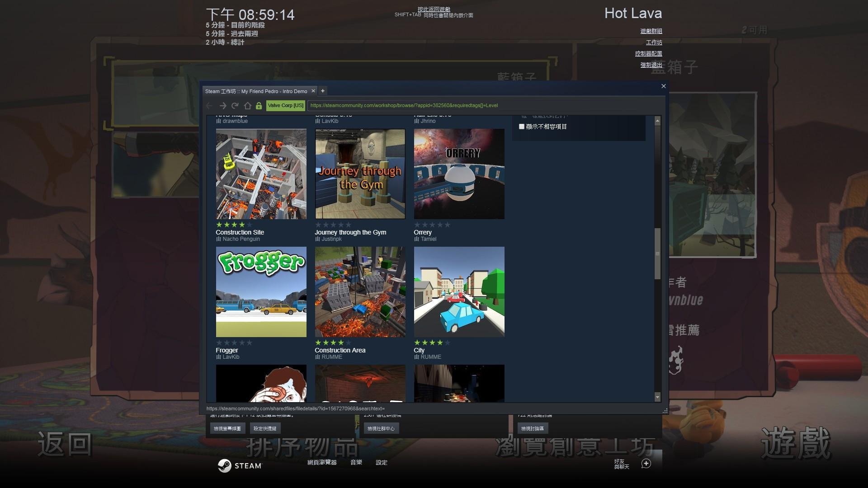
Task: Click author Tamiel link
Action: pyautogui.click(x=428, y=239)
